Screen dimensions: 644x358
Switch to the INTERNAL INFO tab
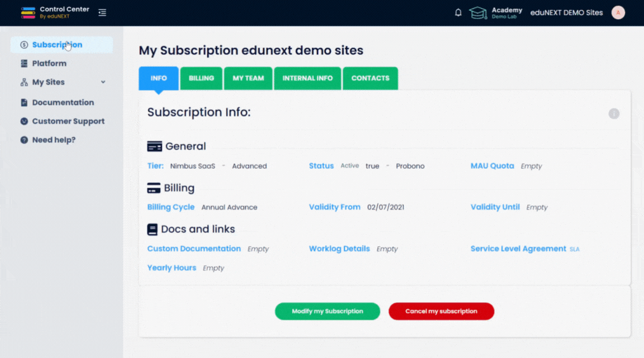[x=307, y=78]
